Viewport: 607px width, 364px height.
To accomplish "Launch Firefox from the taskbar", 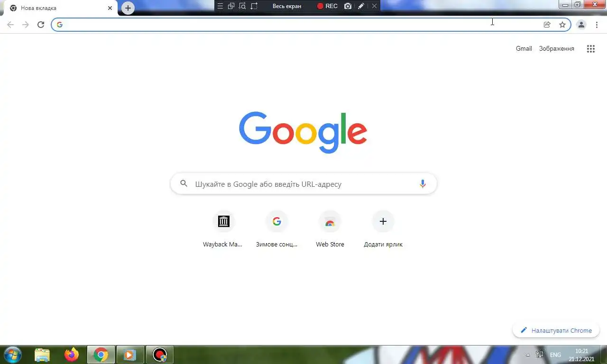I will tap(72, 355).
